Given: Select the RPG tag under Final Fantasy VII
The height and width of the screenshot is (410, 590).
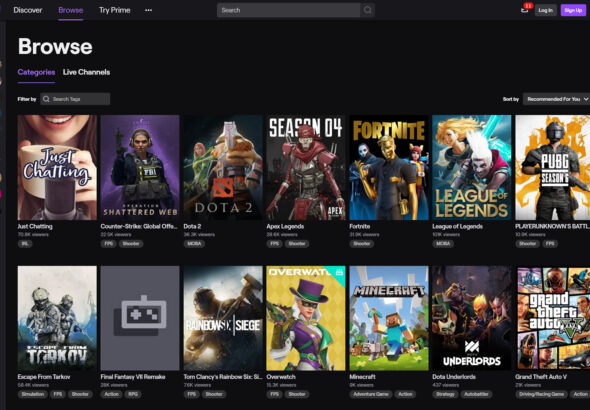Looking at the screenshot, I should coord(134,394).
